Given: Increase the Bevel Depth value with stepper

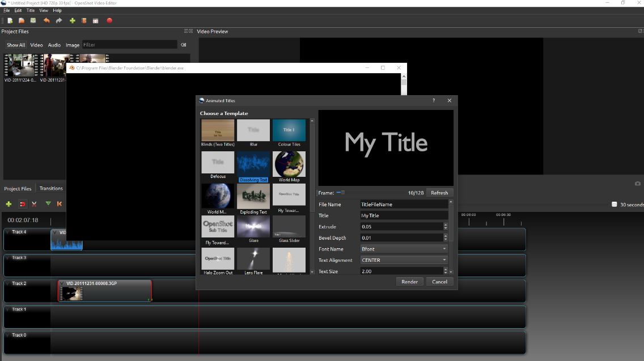Looking at the screenshot, I should tap(446, 236).
